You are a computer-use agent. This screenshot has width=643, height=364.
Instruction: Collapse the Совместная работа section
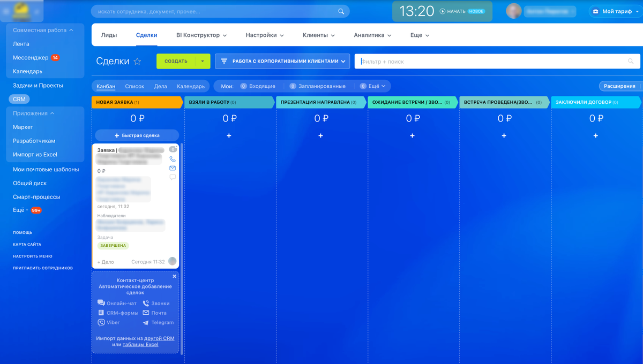pos(43,31)
